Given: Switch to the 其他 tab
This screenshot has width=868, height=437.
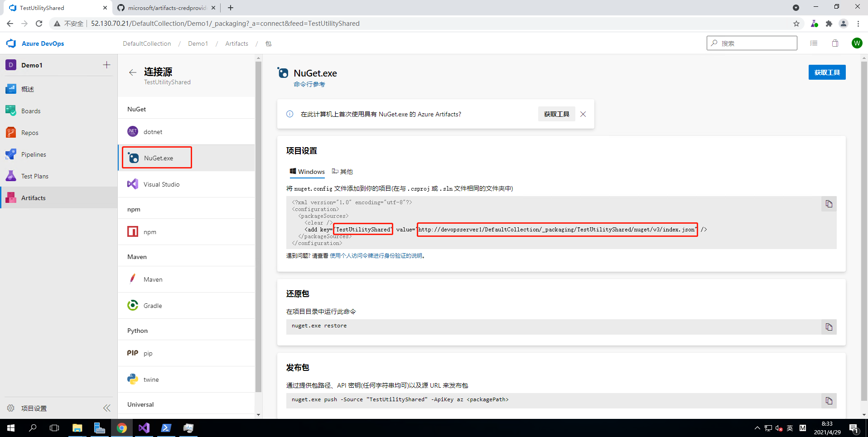Looking at the screenshot, I should (342, 172).
